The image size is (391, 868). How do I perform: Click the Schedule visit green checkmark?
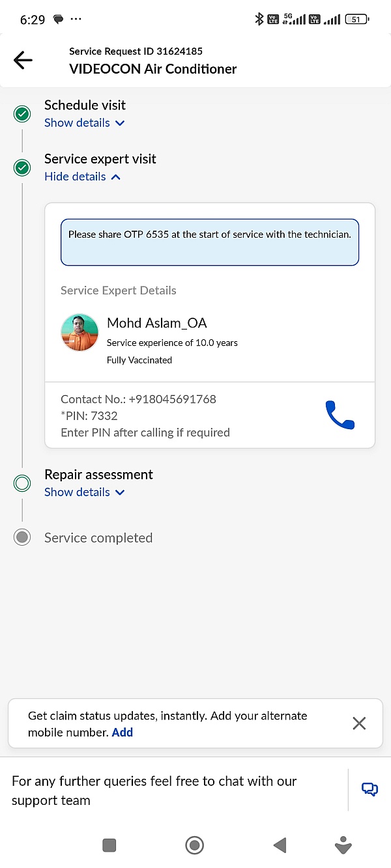coord(22,115)
